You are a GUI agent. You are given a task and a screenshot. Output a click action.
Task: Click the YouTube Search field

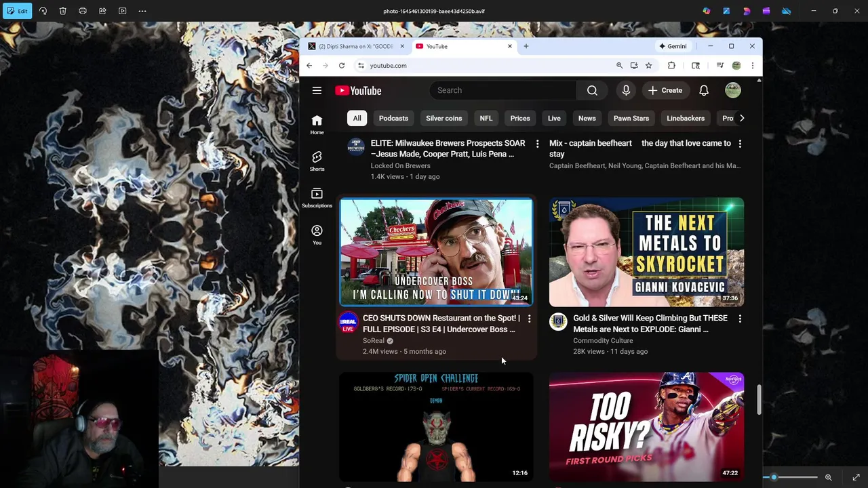point(503,90)
